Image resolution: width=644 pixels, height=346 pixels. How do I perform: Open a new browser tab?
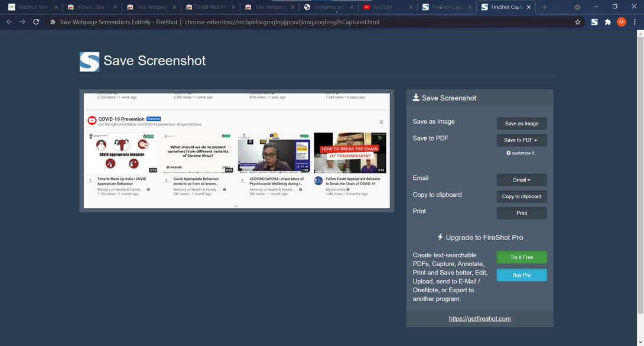pyautogui.click(x=545, y=7)
